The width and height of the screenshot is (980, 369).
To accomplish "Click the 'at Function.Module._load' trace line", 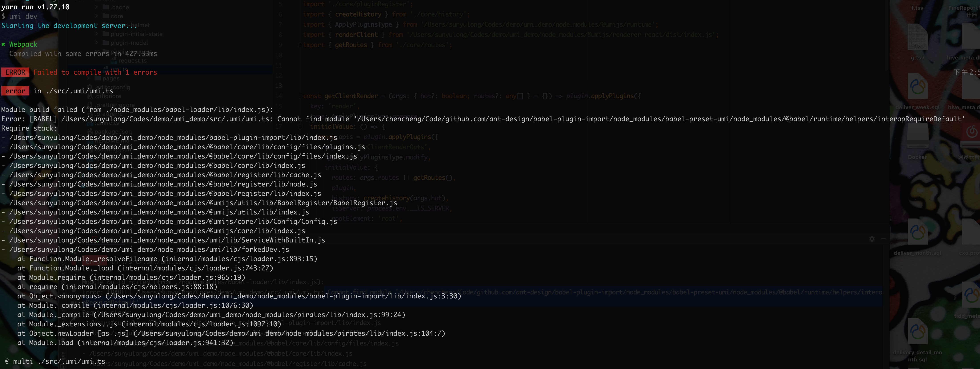I will 145,268.
